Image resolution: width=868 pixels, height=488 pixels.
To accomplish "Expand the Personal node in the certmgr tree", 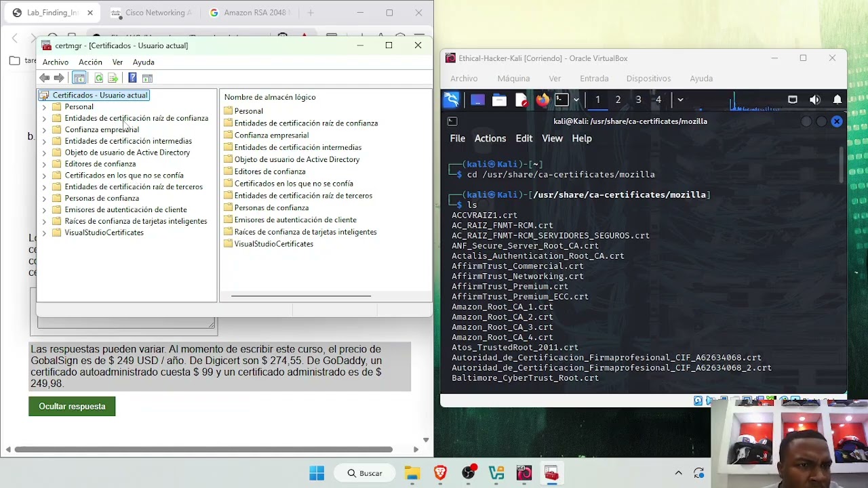I will (x=44, y=107).
